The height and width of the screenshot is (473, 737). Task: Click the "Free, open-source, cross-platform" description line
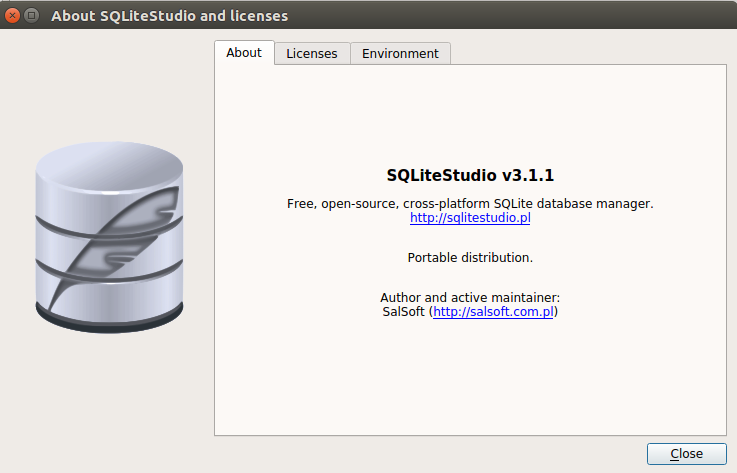[470, 203]
